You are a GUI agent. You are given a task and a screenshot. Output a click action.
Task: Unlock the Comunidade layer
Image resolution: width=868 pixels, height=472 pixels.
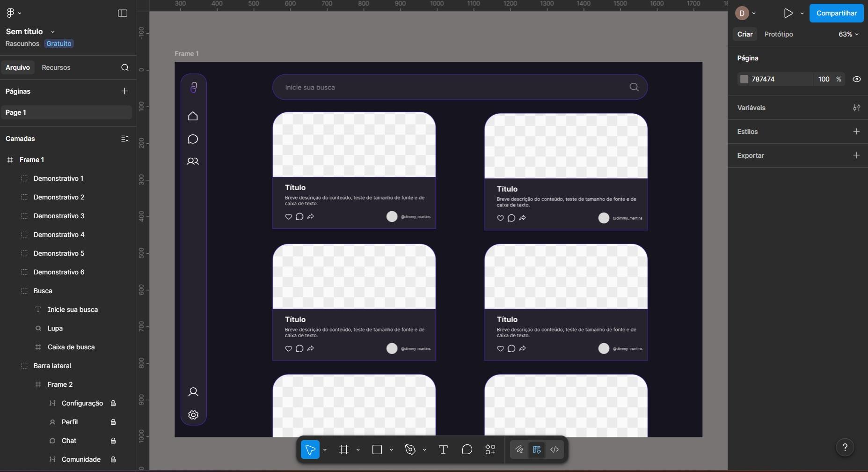[x=113, y=459]
